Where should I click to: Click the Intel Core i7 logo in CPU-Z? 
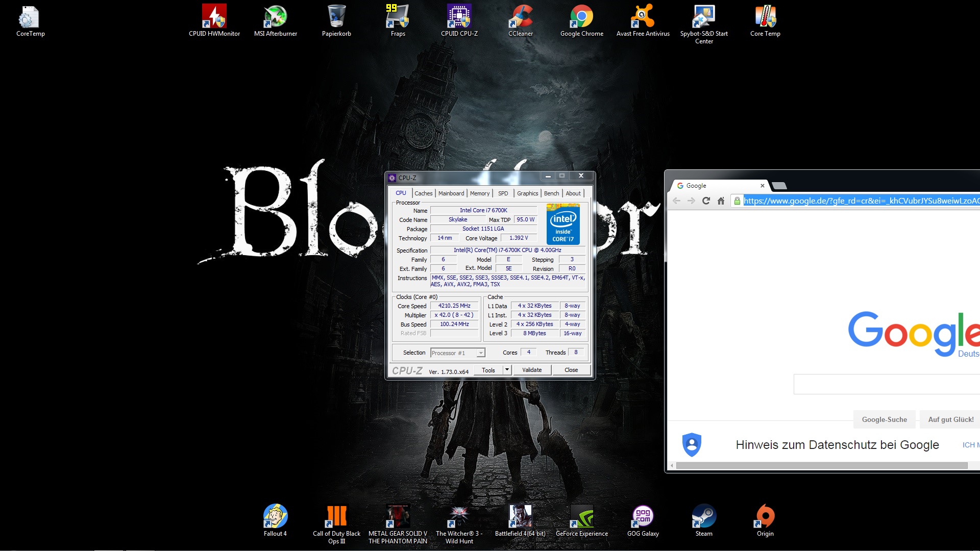coord(563,223)
